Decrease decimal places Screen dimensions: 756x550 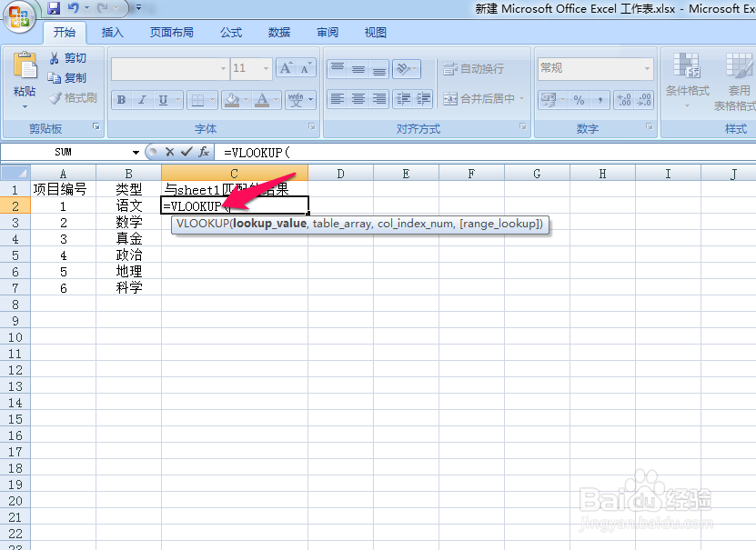(x=644, y=100)
